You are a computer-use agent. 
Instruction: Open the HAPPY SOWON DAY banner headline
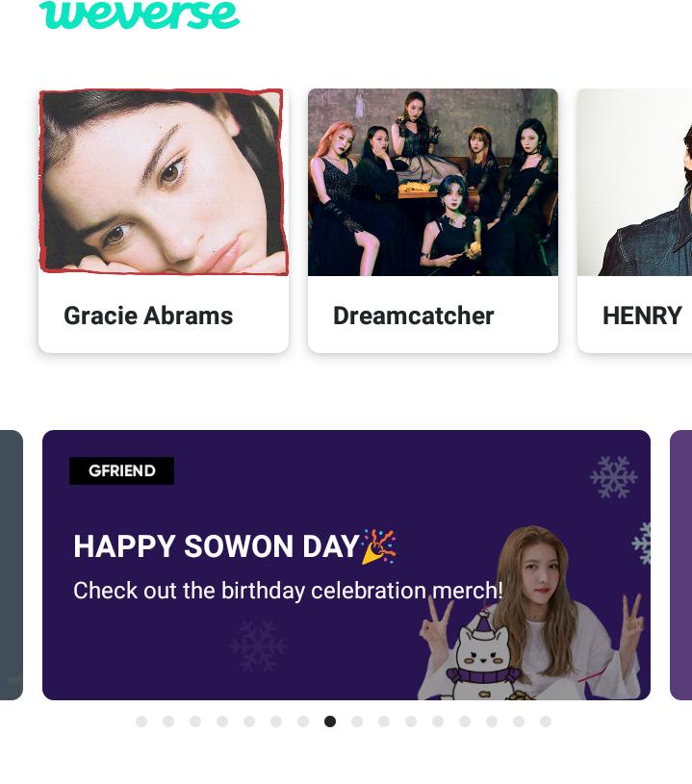click(217, 546)
